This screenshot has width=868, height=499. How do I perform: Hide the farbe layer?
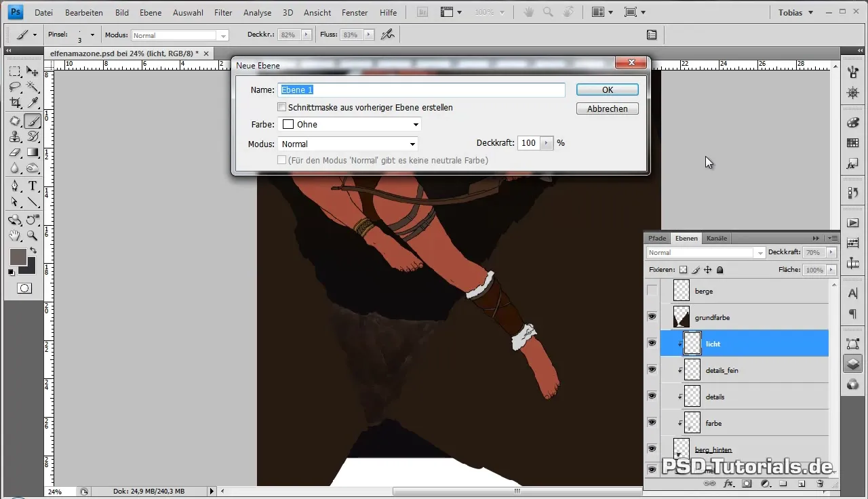(x=652, y=422)
